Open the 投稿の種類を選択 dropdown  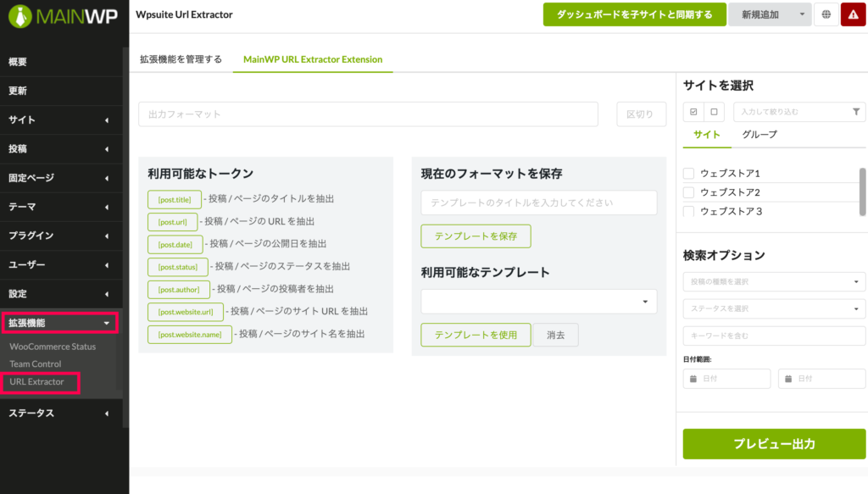pos(775,281)
